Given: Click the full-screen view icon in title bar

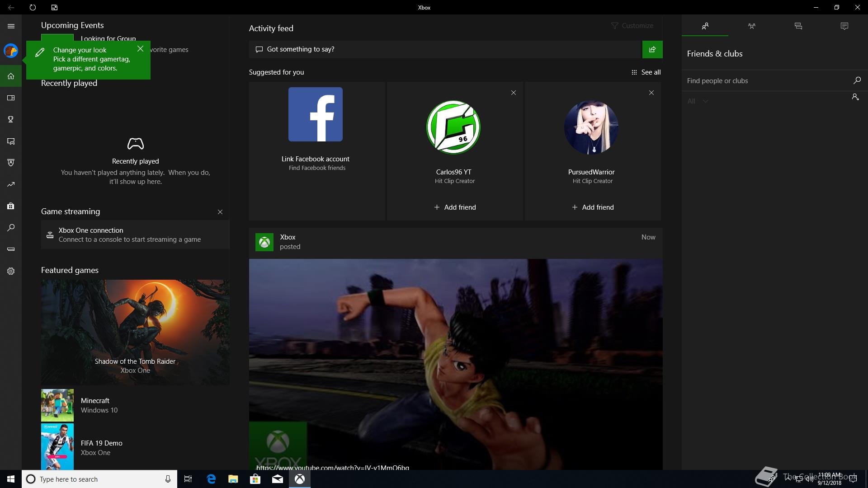Looking at the screenshot, I should [54, 7].
